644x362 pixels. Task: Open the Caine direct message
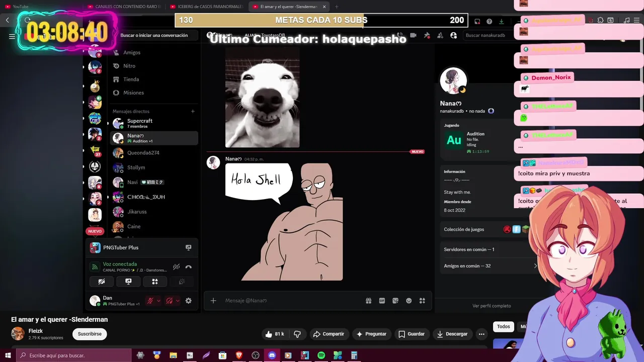pyautogui.click(x=153, y=226)
